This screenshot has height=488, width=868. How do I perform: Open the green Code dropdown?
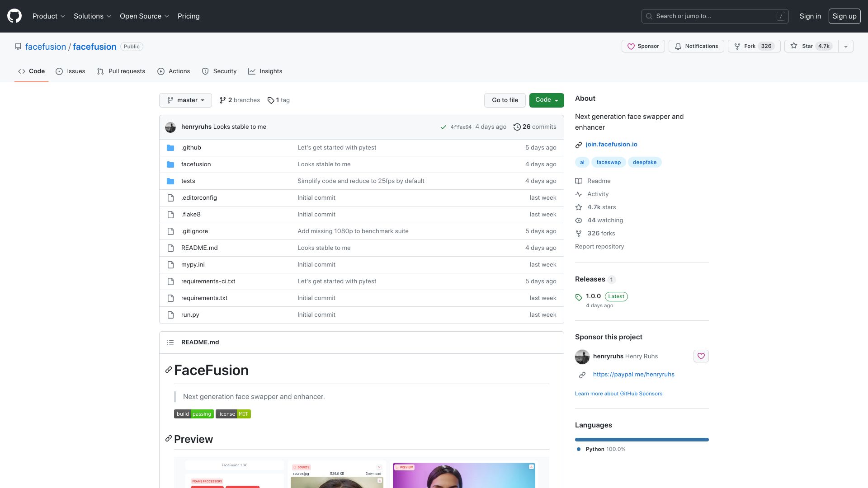(547, 100)
